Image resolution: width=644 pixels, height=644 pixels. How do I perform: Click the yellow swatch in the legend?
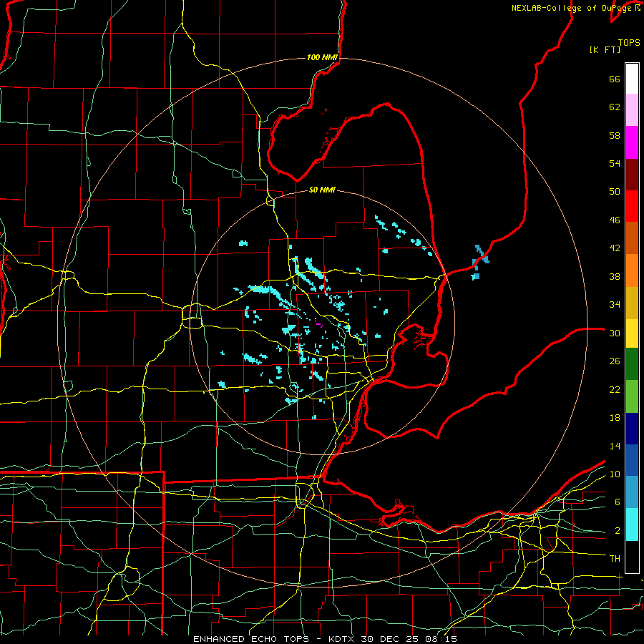click(x=632, y=333)
